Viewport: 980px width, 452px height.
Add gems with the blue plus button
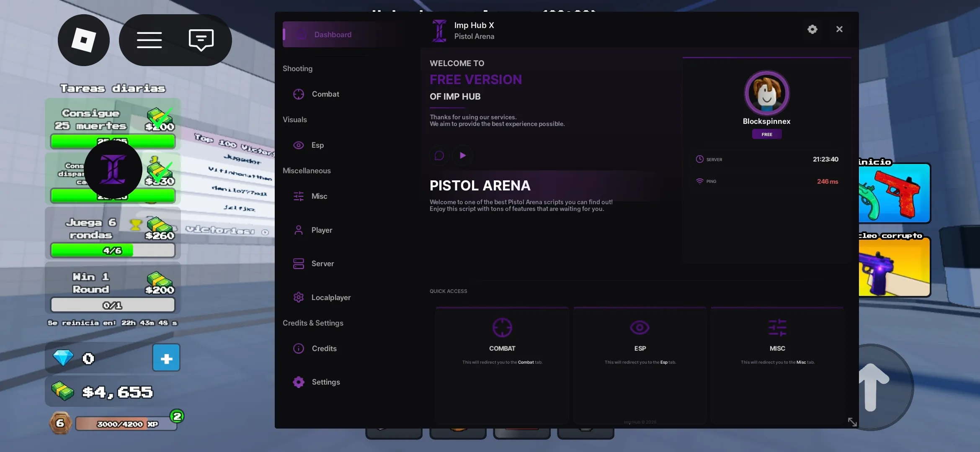coord(166,358)
